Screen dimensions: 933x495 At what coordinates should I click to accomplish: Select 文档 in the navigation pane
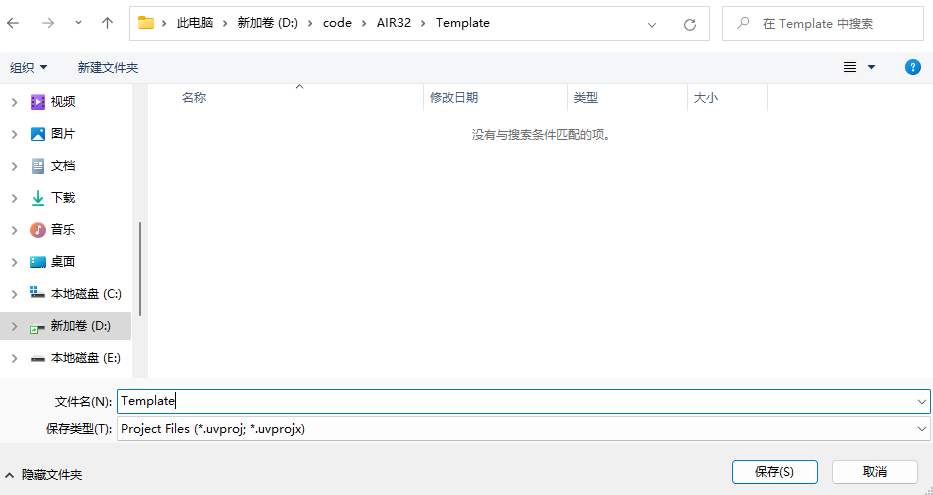(x=63, y=166)
